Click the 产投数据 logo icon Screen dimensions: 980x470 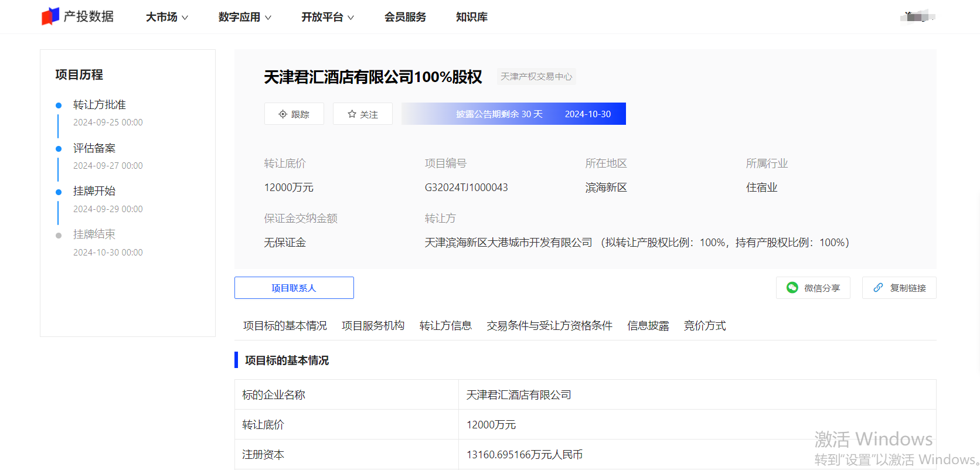point(50,16)
